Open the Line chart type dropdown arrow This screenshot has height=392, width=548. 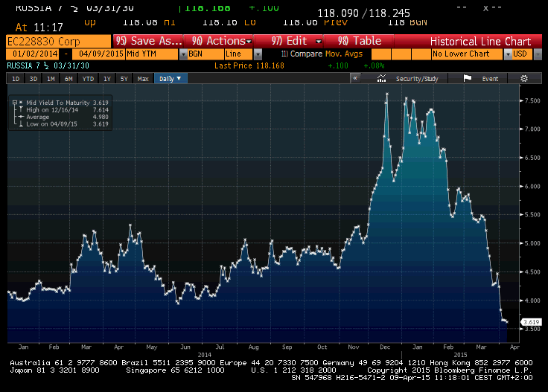[x=258, y=54]
